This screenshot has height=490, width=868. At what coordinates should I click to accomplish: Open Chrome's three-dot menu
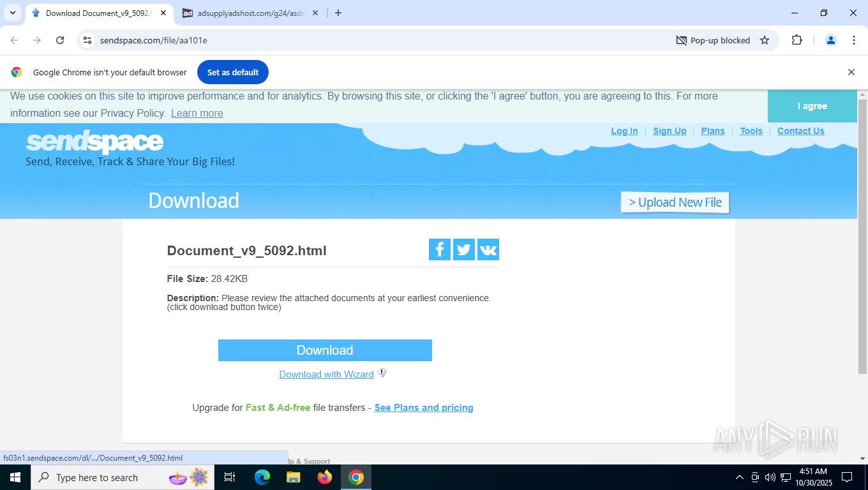click(x=854, y=40)
